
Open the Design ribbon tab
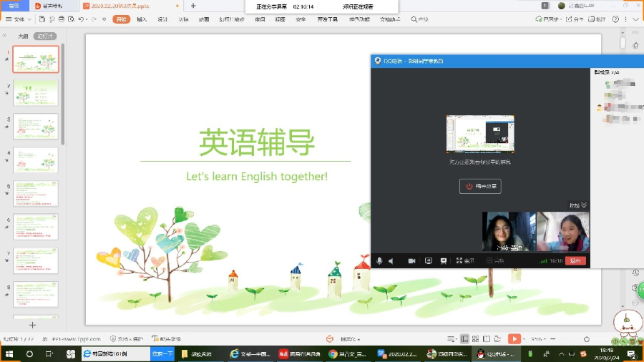tap(162, 19)
